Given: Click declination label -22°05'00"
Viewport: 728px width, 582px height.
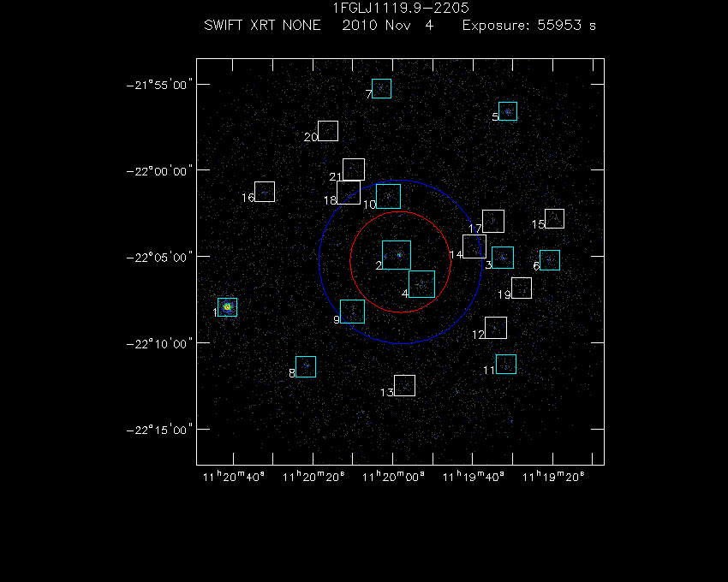Looking at the screenshot, I should point(159,258).
